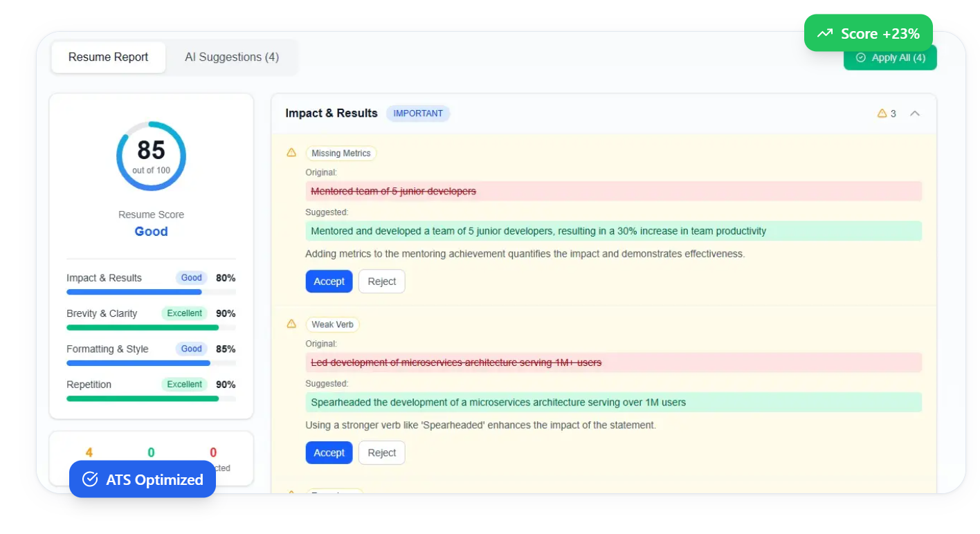Accept the Missing Metrics suggestion

(329, 281)
